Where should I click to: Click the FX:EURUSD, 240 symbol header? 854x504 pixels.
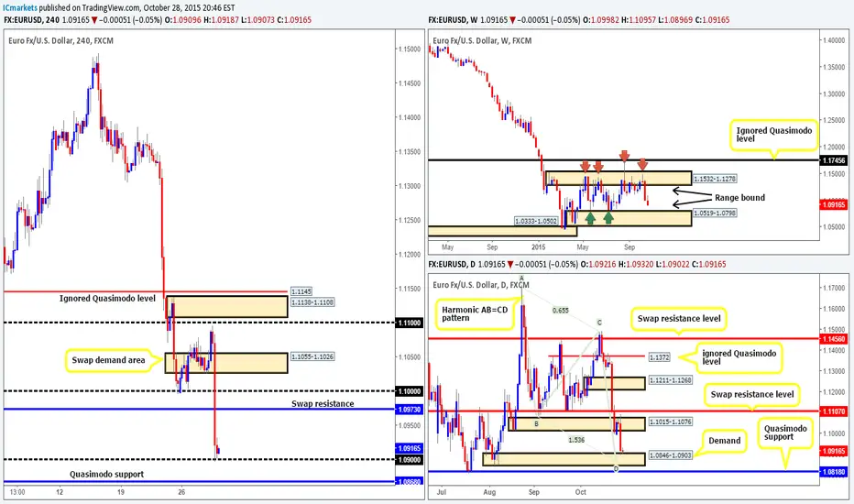pos(31,19)
